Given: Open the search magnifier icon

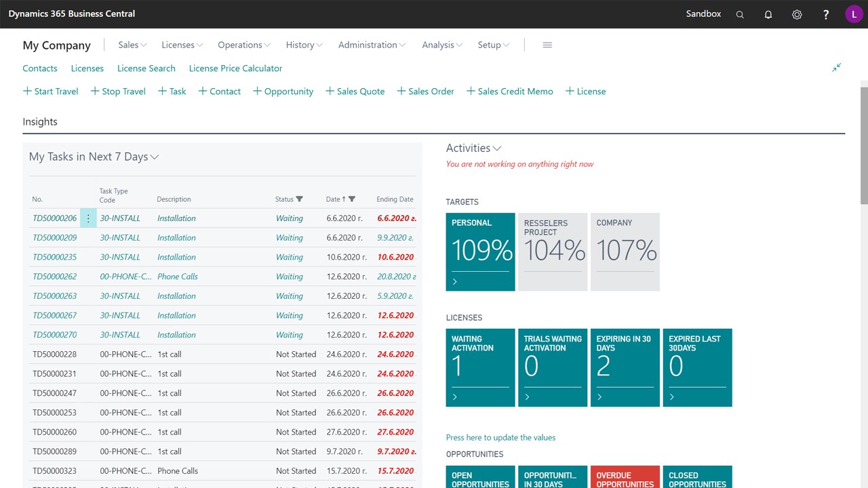Looking at the screenshot, I should [x=740, y=14].
